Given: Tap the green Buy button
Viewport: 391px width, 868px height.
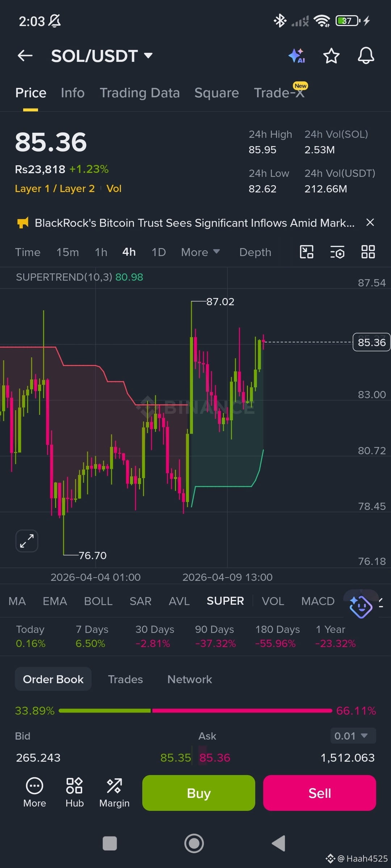Looking at the screenshot, I should click(x=199, y=793).
